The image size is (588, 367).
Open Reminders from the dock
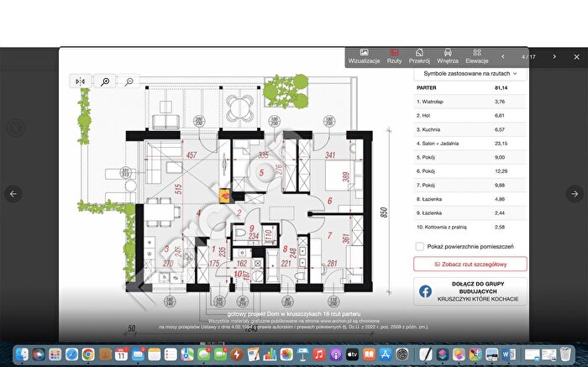pos(171,354)
